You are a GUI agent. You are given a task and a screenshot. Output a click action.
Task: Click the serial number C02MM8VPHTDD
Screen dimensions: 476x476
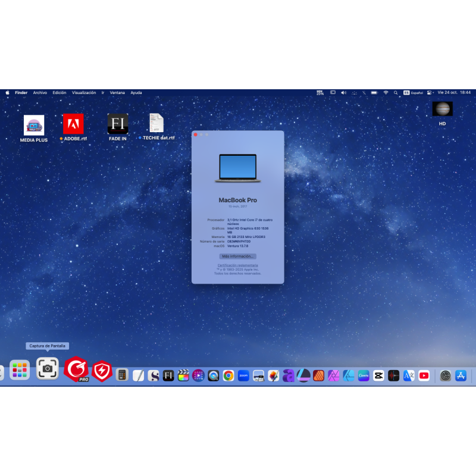pyautogui.click(x=239, y=242)
